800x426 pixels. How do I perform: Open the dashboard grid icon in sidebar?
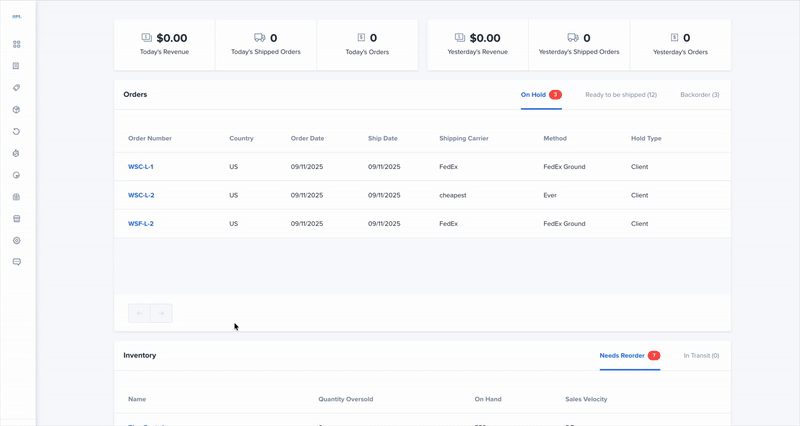(16, 44)
